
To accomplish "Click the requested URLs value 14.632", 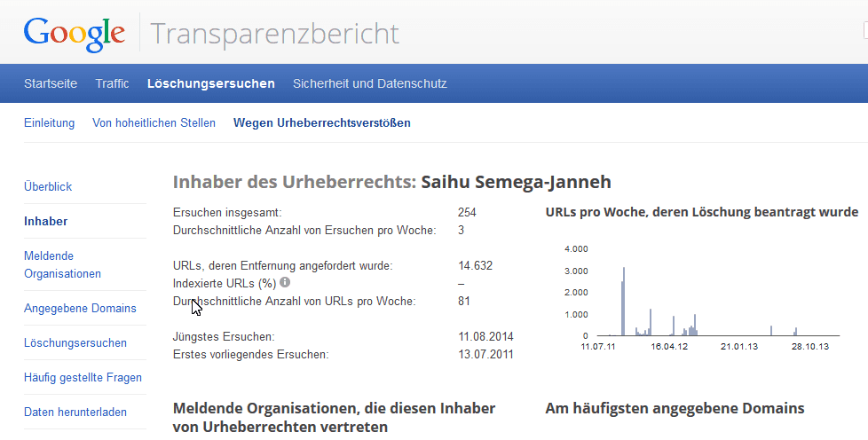I will tap(476, 265).
